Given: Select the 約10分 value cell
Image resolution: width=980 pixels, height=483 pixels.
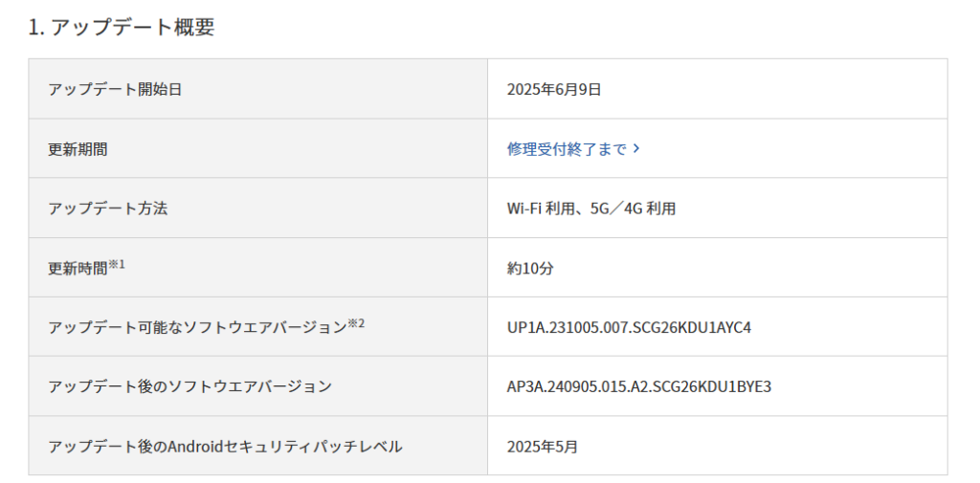Looking at the screenshot, I should [x=718, y=268].
